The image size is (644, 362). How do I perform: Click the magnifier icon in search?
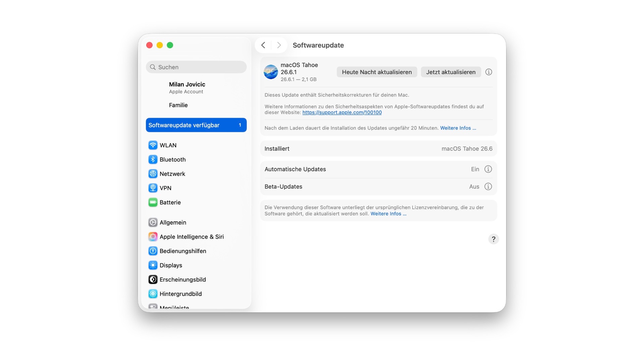pyautogui.click(x=153, y=67)
